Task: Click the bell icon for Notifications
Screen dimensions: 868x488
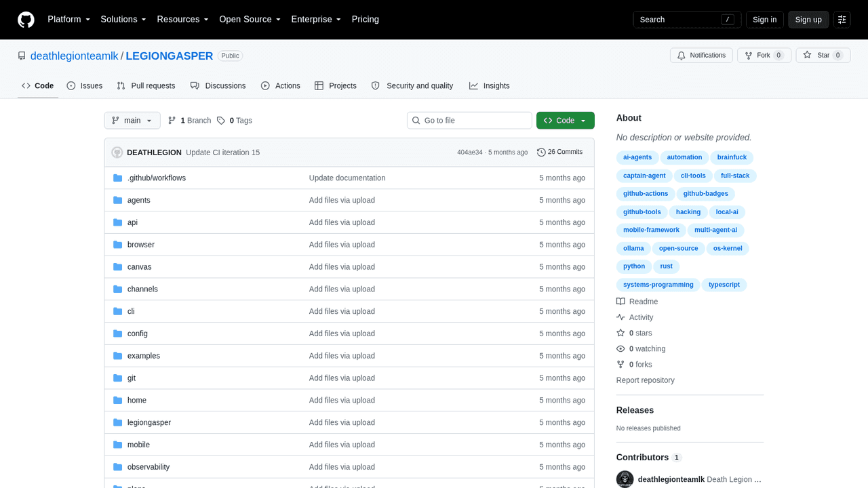Action: pyautogui.click(x=680, y=56)
